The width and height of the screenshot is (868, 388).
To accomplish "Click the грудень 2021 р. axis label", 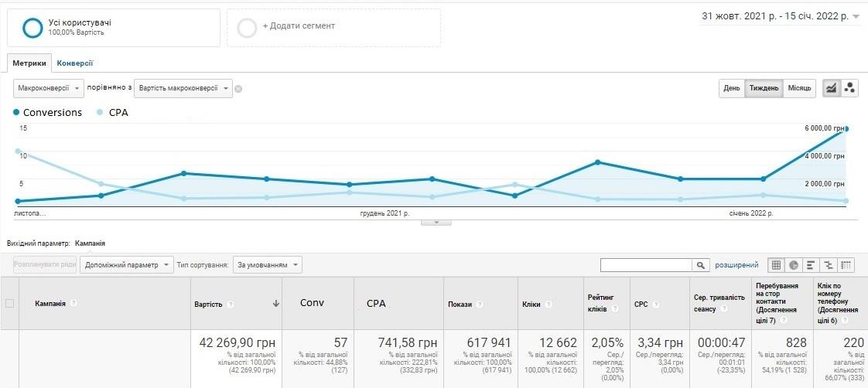I will 385,213.
